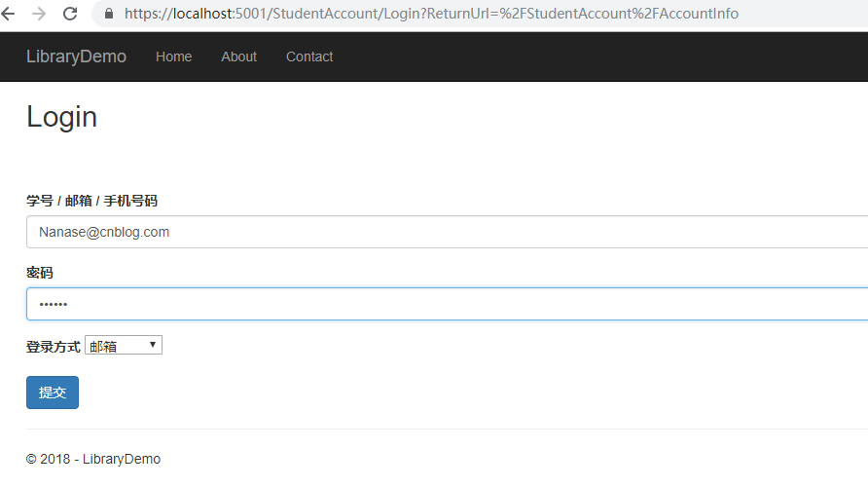
Task: Go to the Home nav item
Action: pos(173,56)
